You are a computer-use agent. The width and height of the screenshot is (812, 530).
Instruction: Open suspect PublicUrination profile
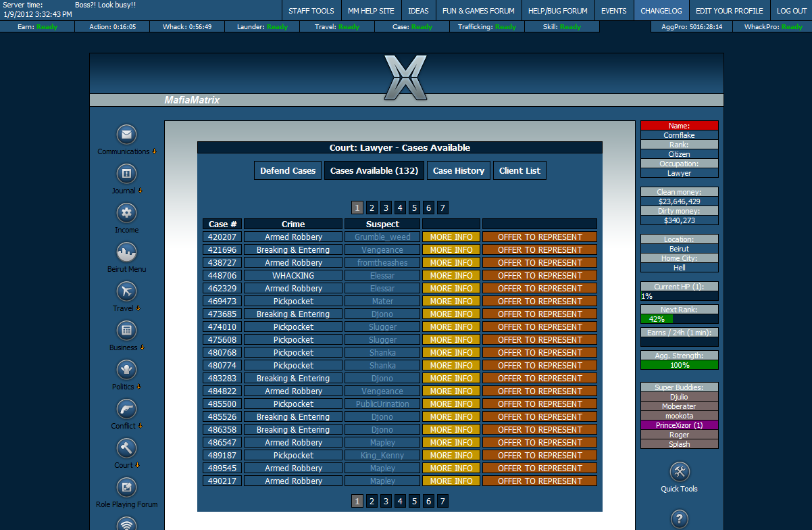(x=382, y=404)
